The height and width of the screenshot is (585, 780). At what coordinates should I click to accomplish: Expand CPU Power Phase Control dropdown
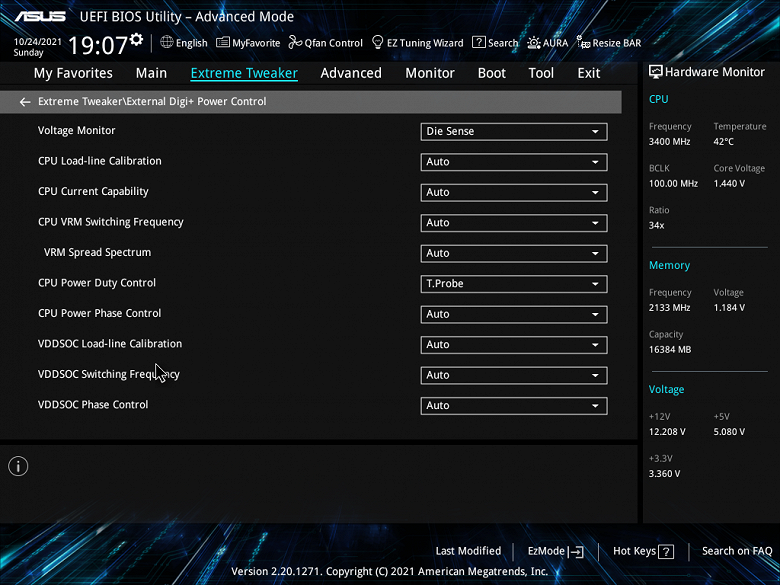tap(514, 314)
